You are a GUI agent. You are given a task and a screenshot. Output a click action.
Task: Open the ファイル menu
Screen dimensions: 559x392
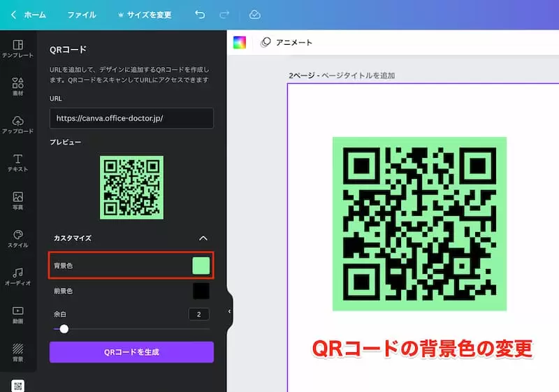(82, 15)
